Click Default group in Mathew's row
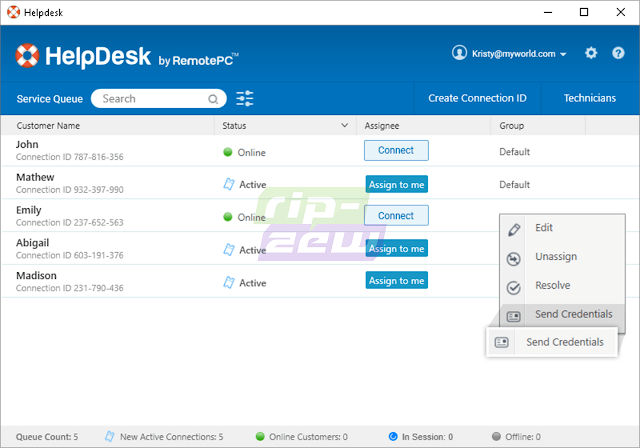This screenshot has width=640, height=448. [514, 184]
